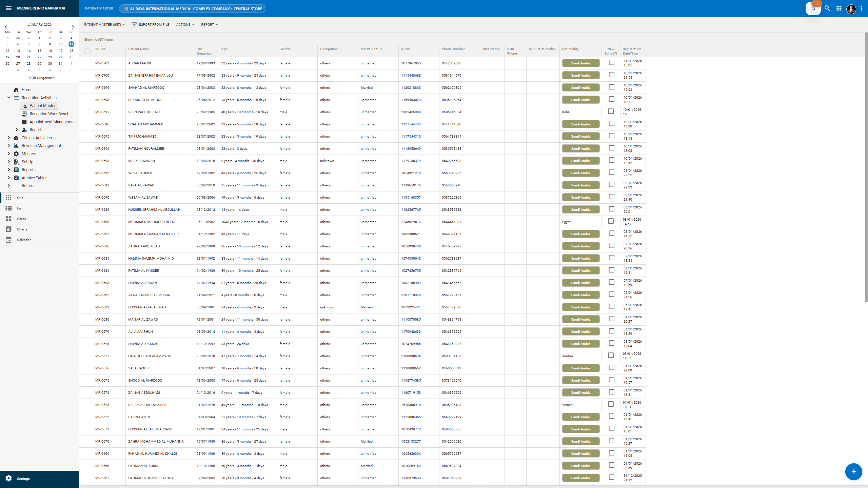The image size is (868, 488).
Task: Select the header row checkbox
Action: 87,51
